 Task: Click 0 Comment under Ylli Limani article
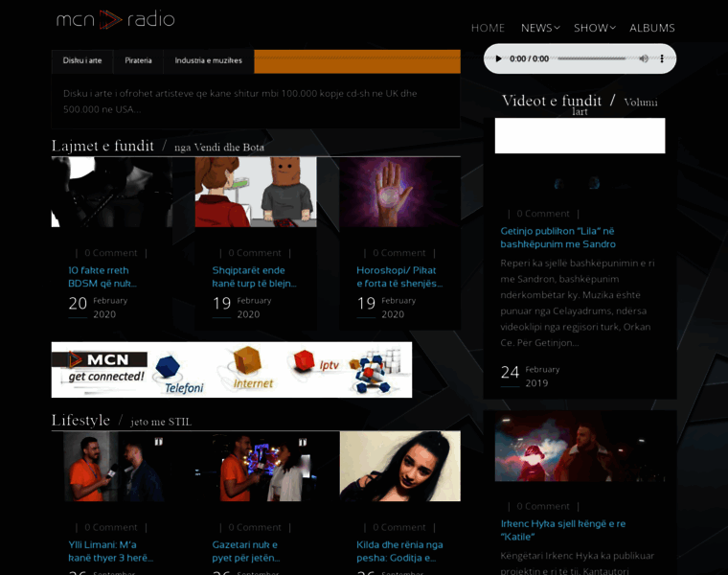111,528
